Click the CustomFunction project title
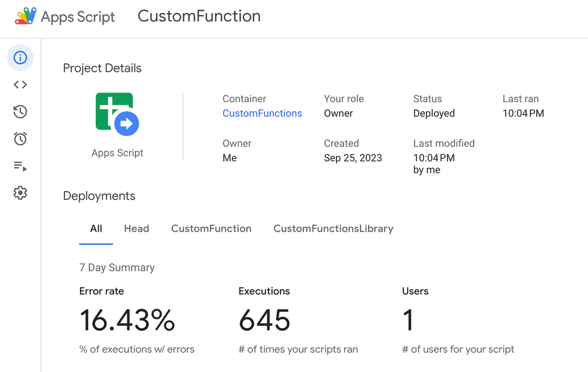The width and height of the screenshot is (588, 372). pyautogui.click(x=199, y=16)
